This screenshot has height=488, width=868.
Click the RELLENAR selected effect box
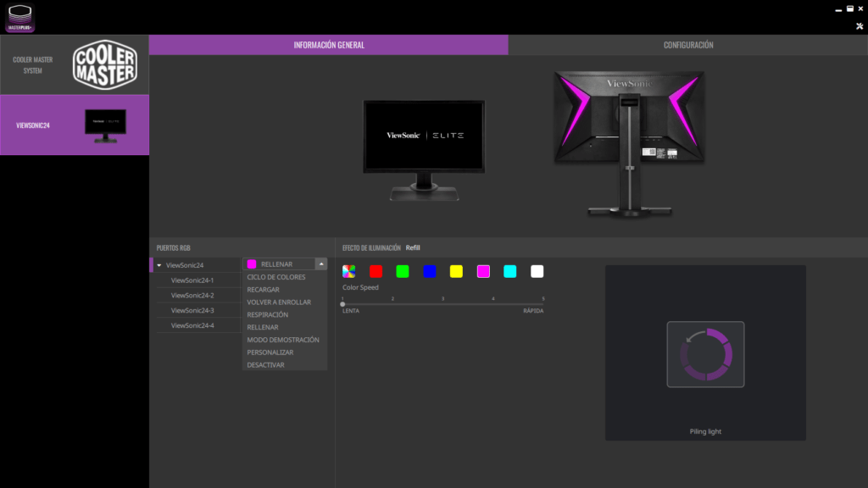[x=279, y=264]
